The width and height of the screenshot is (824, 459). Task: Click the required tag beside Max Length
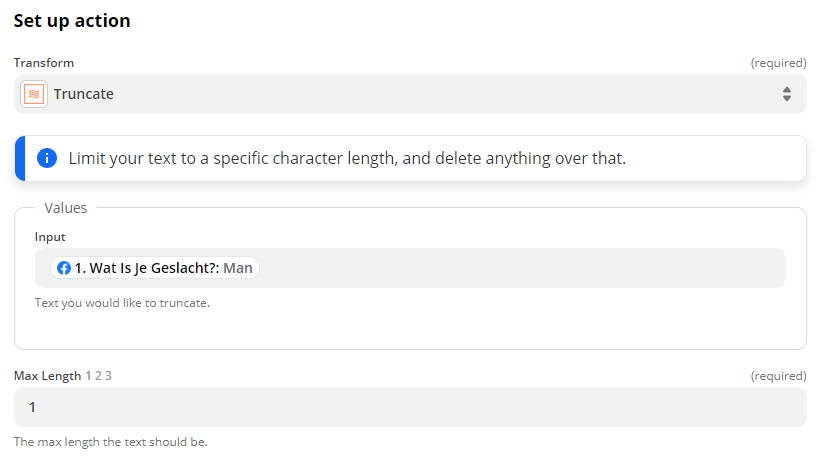tap(778, 376)
